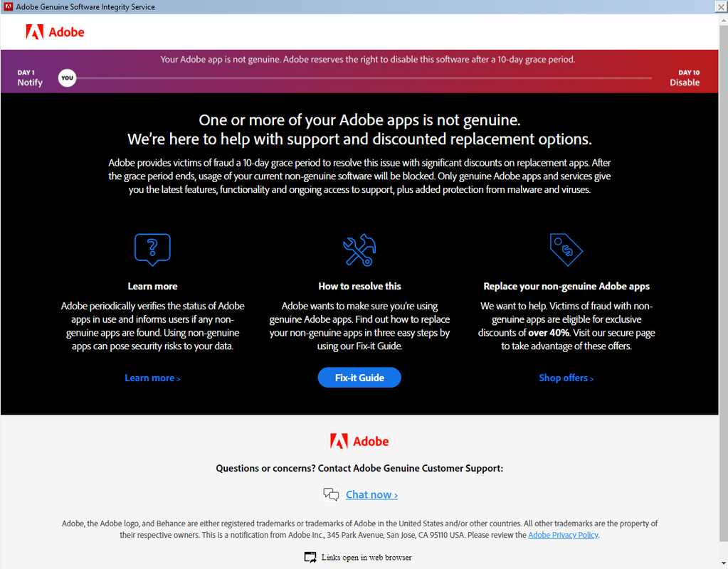The image size is (728, 569).
Task: Click 'One or more of your Adobe apps' headline
Action: (359, 120)
